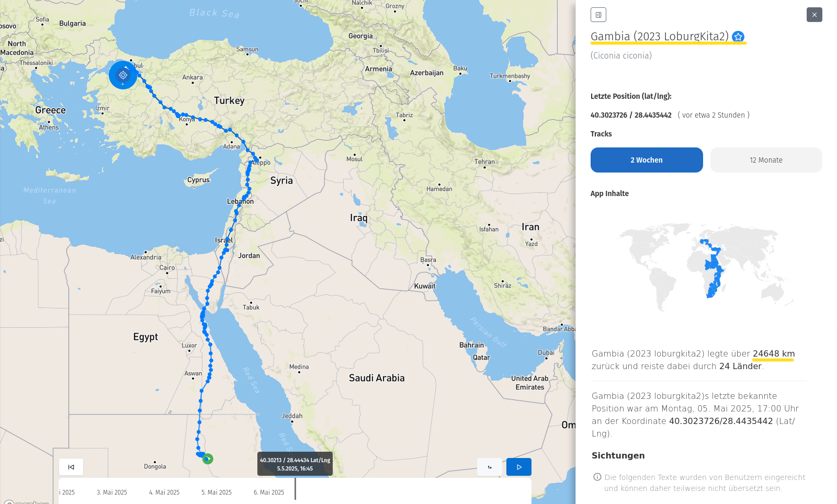Click the last position coordinates 40.3023726 / 28.4435442
This screenshot has height=504, width=837.
pos(631,116)
